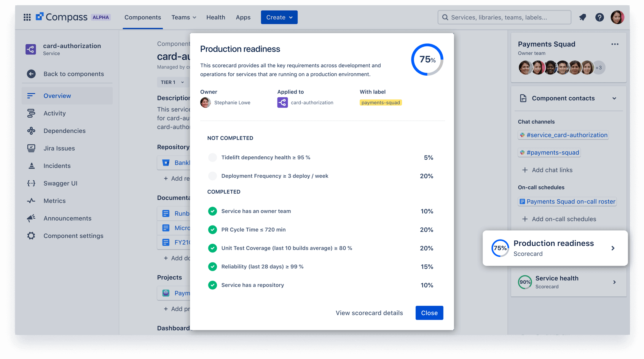This screenshot has width=644, height=359.
Task: Open the Teams dropdown menu
Action: pos(184,17)
